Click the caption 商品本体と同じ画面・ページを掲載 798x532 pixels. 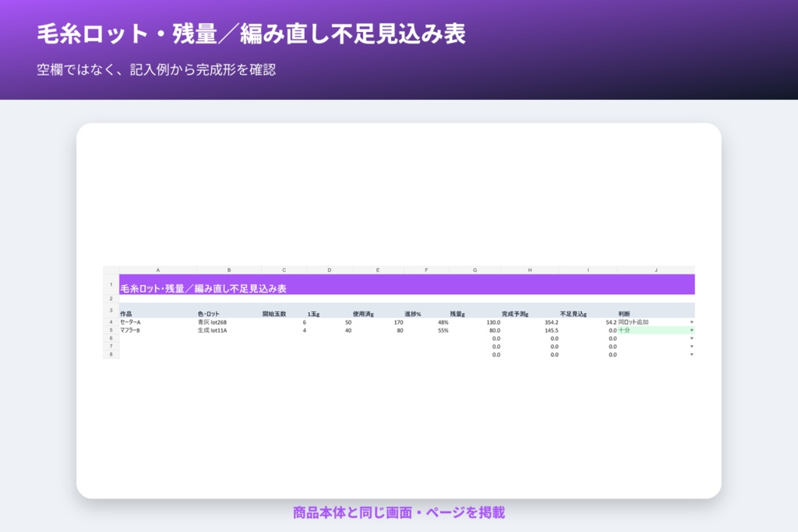[x=398, y=513]
